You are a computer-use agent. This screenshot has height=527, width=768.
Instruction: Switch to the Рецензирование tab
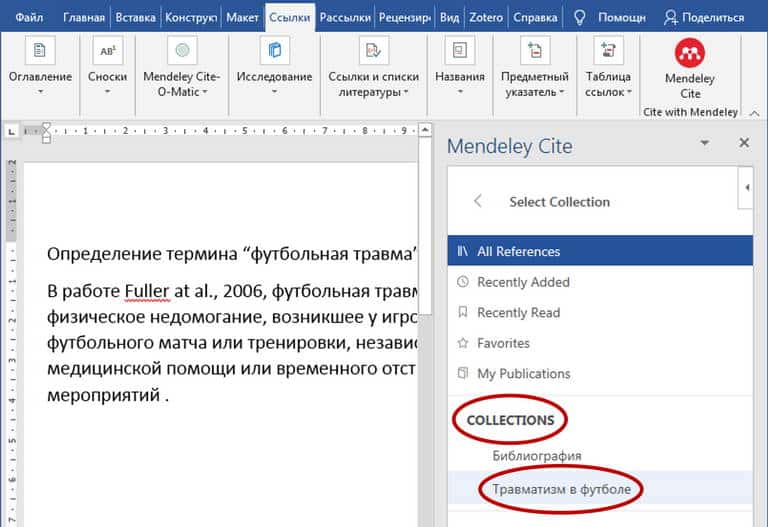coord(405,18)
